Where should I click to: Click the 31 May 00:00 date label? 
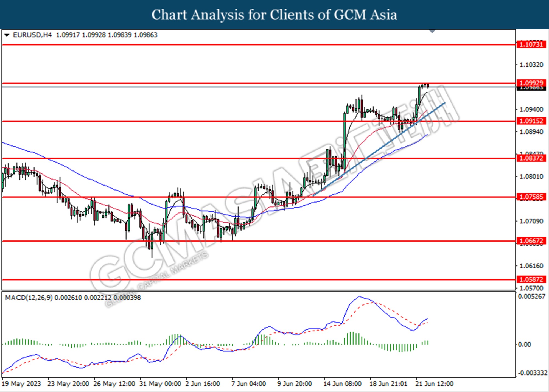(160, 383)
